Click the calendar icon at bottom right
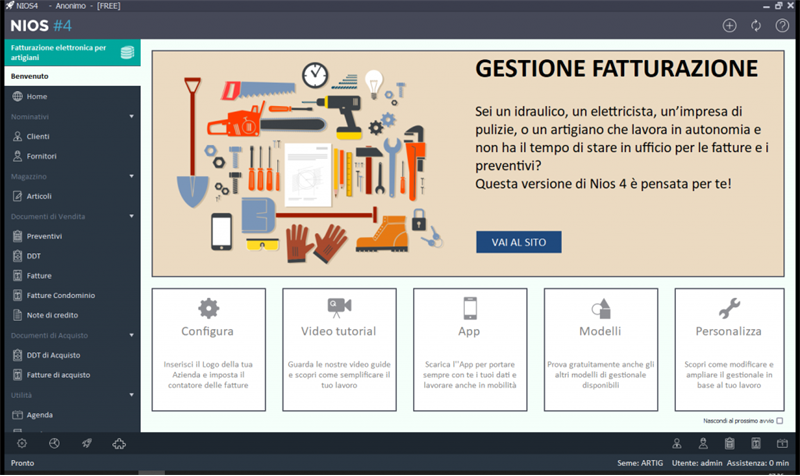Screen dimensions: 800x476 coord(782,443)
